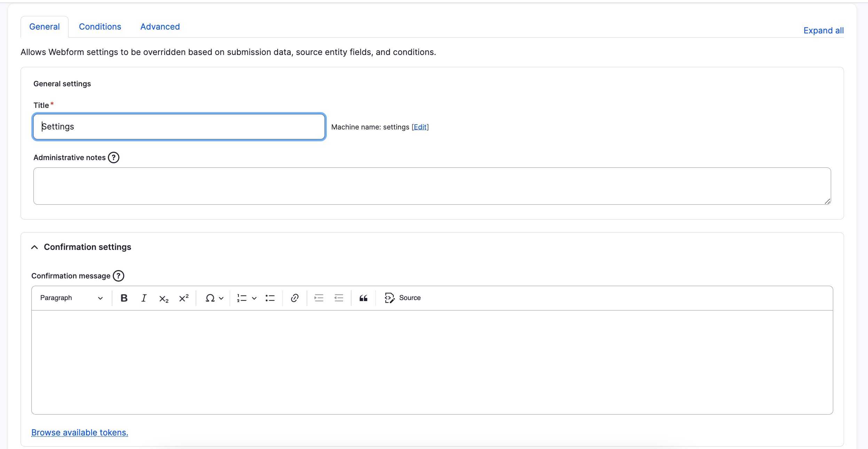Insert a numbered list
The image size is (868, 449).
[242, 298]
